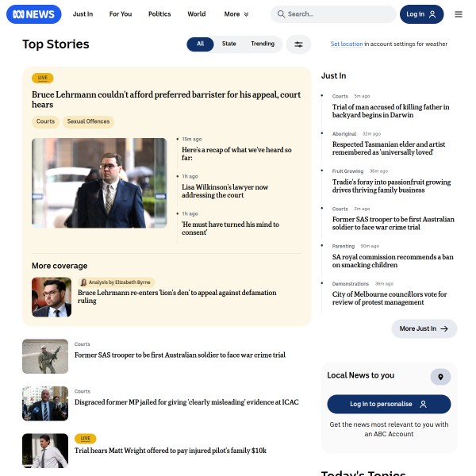
Task: Switch Top Stories filter to State
Action: tap(229, 44)
